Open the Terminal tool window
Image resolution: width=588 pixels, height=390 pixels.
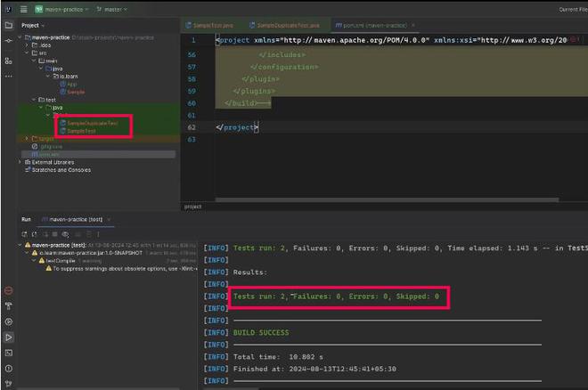pyautogui.click(x=9, y=353)
